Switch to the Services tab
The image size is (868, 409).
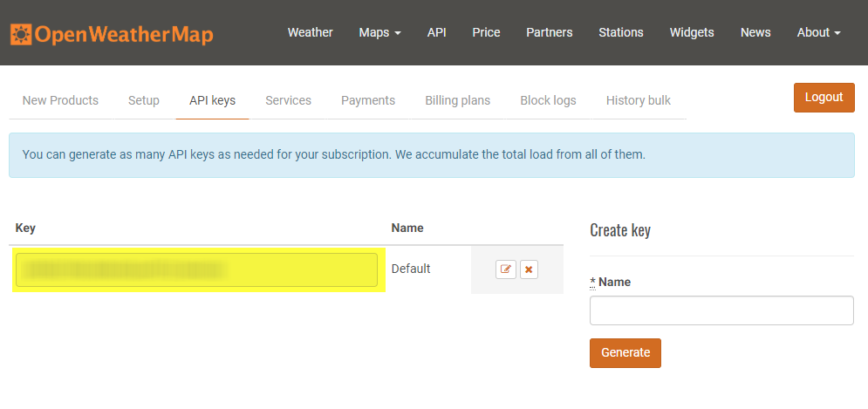click(288, 100)
